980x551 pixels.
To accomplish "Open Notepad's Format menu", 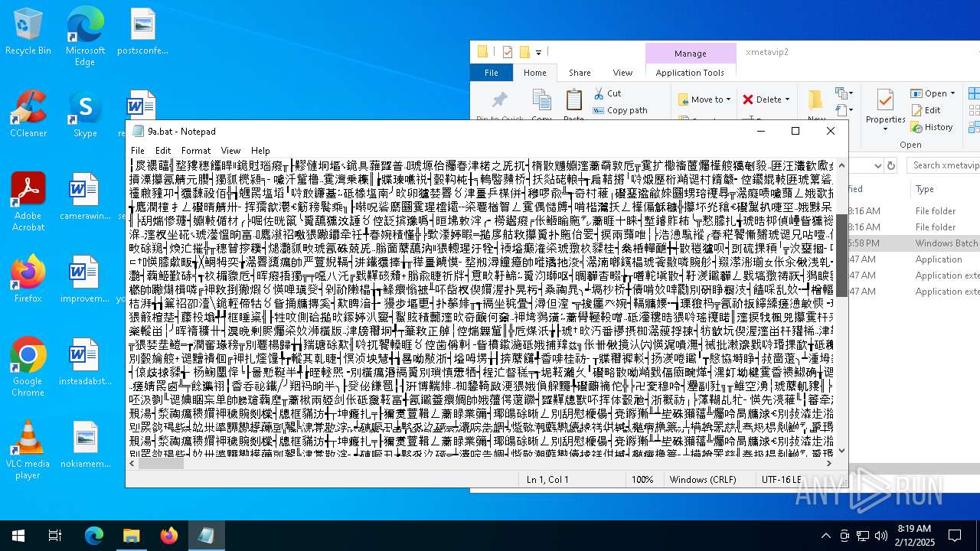I will (x=196, y=151).
